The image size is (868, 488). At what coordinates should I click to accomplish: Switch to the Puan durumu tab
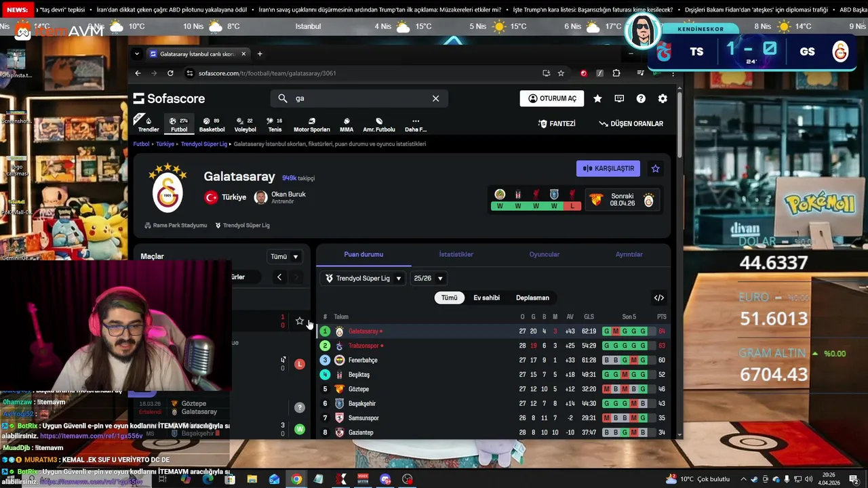pyautogui.click(x=363, y=254)
